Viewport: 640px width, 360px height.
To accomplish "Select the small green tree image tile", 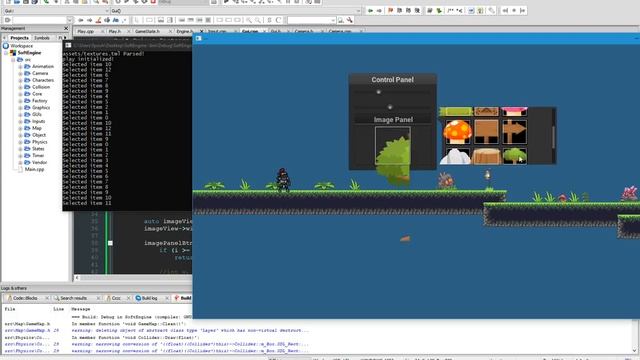I will (514, 156).
